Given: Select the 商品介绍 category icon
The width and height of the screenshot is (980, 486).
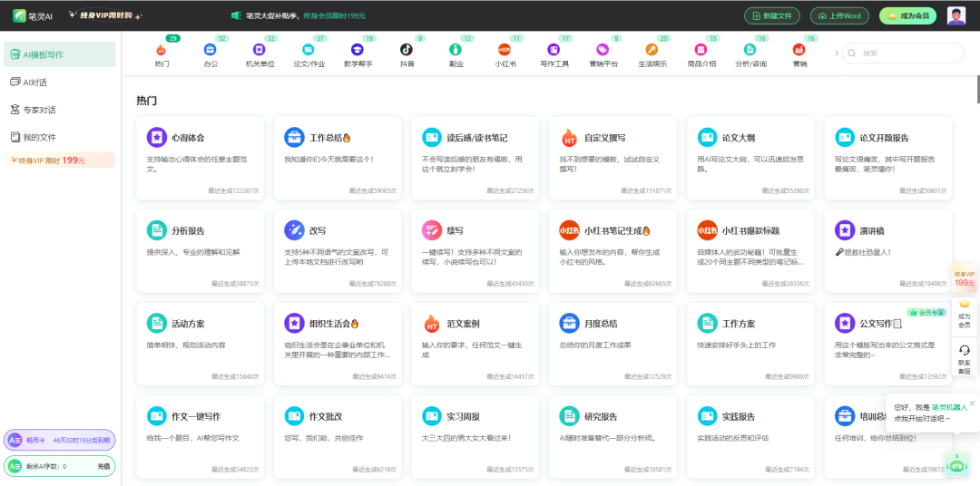Looking at the screenshot, I should tap(701, 49).
